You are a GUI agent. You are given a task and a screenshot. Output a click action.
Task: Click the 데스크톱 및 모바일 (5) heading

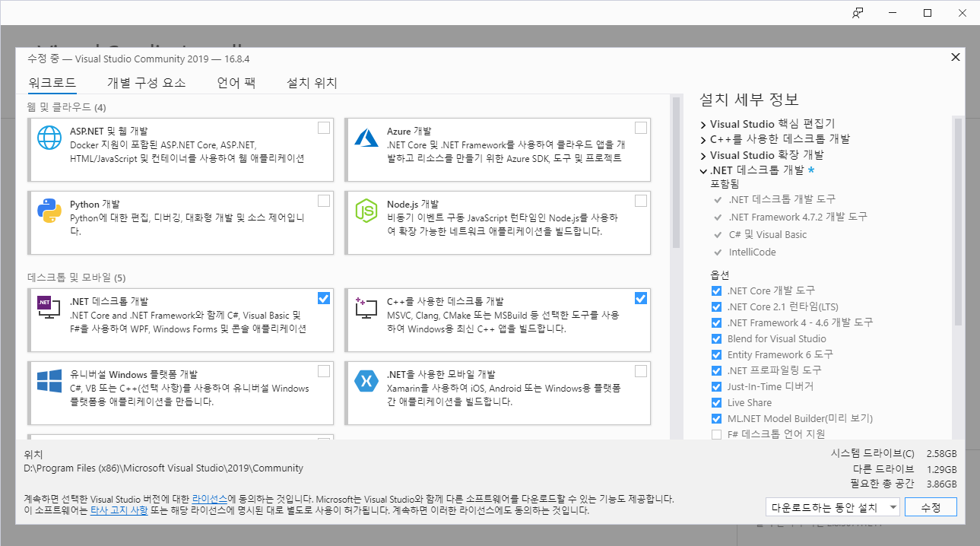click(77, 277)
